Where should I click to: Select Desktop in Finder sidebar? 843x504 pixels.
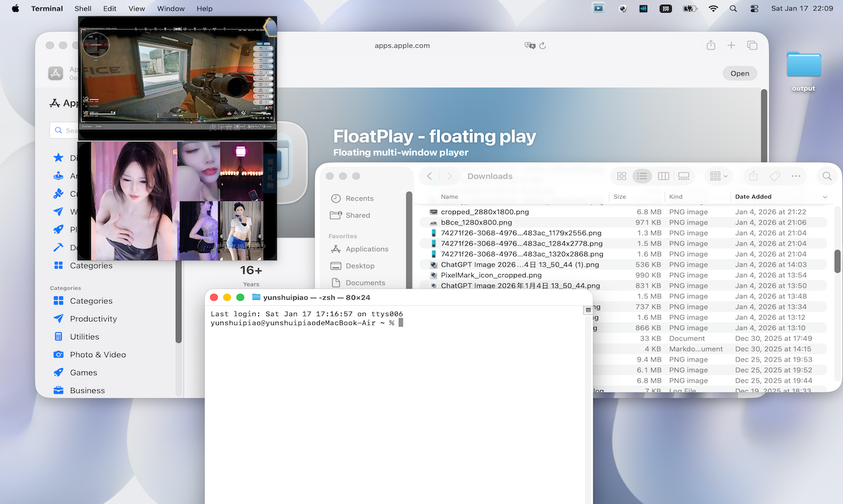coord(352,265)
